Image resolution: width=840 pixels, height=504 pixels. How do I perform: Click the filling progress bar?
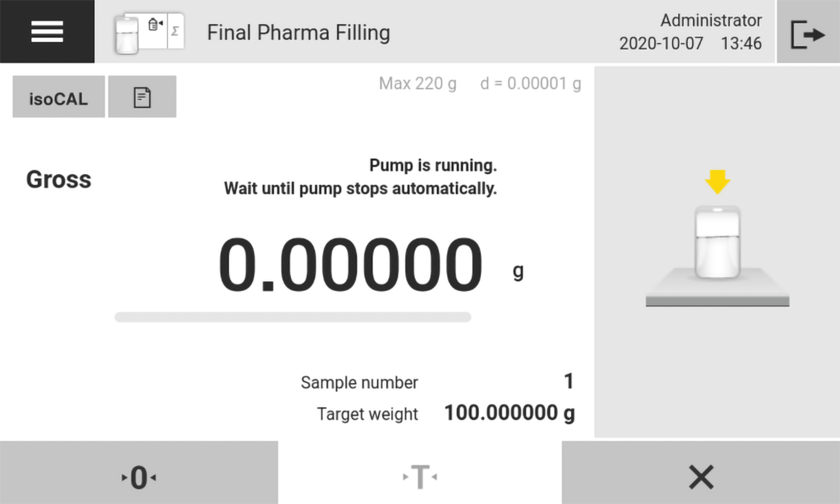click(x=293, y=317)
